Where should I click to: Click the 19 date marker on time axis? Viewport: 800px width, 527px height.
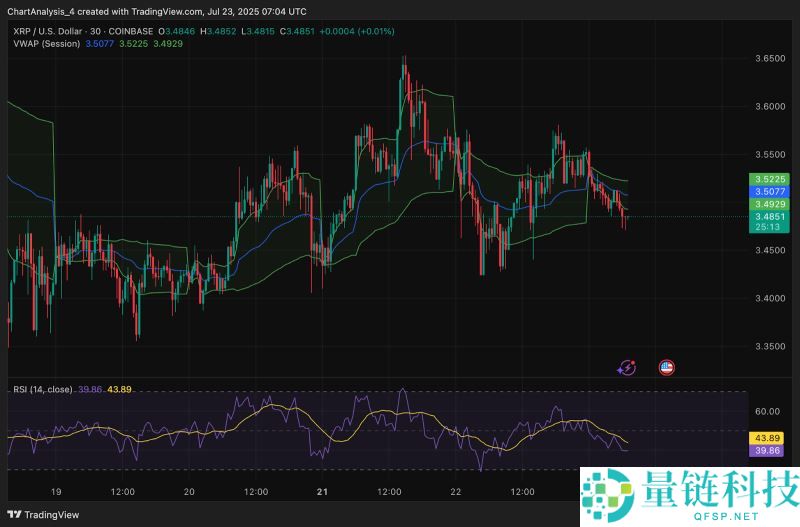pos(56,492)
